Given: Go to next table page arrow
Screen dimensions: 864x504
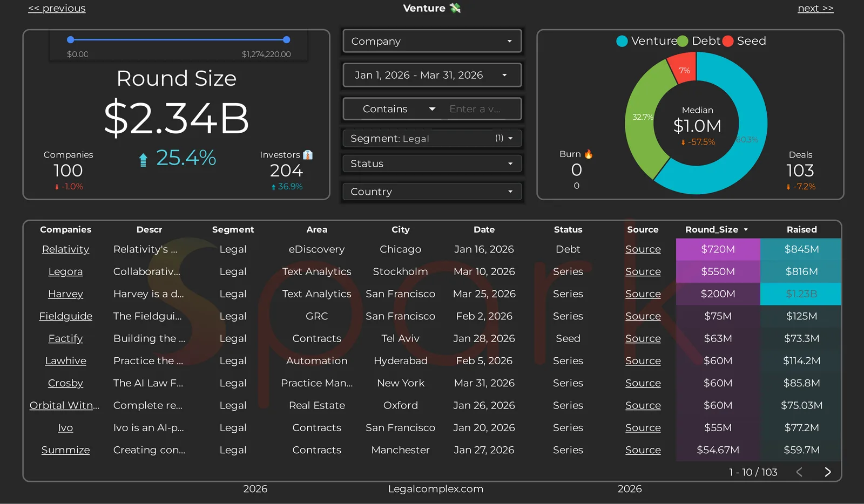Looking at the screenshot, I should [x=828, y=472].
